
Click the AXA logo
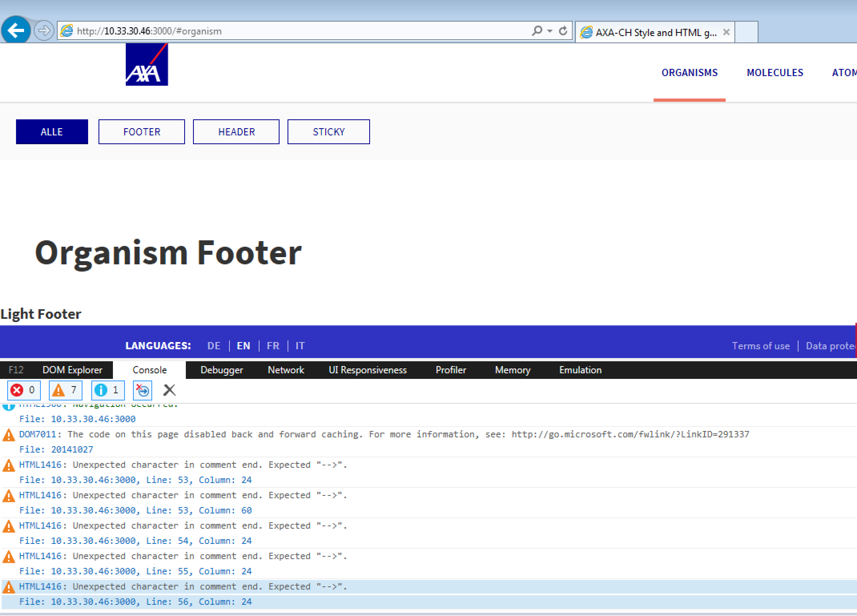147,65
